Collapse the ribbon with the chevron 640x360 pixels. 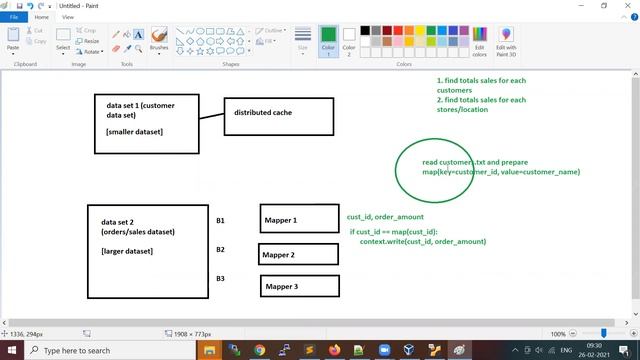coord(624,17)
